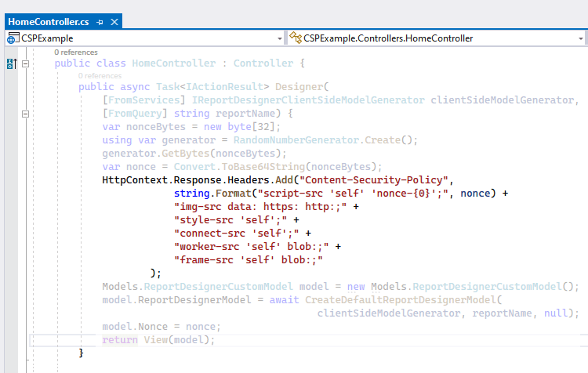Open the CSPExample.Controllers.HomeController type dropdown
The image size is (588, 373).
coord(581,38)
